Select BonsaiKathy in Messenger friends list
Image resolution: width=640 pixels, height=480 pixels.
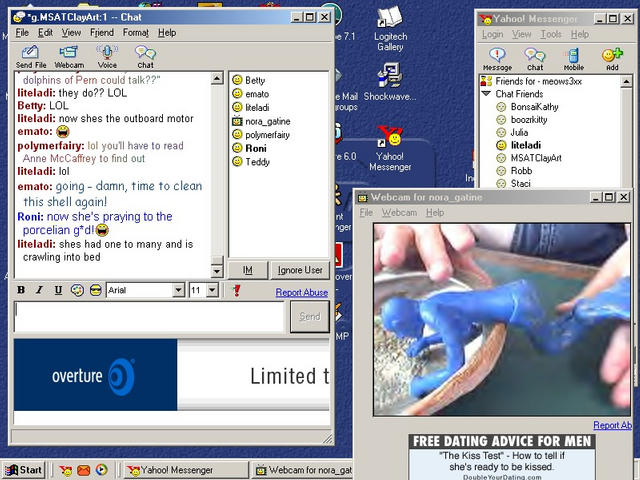pos(534,107)
